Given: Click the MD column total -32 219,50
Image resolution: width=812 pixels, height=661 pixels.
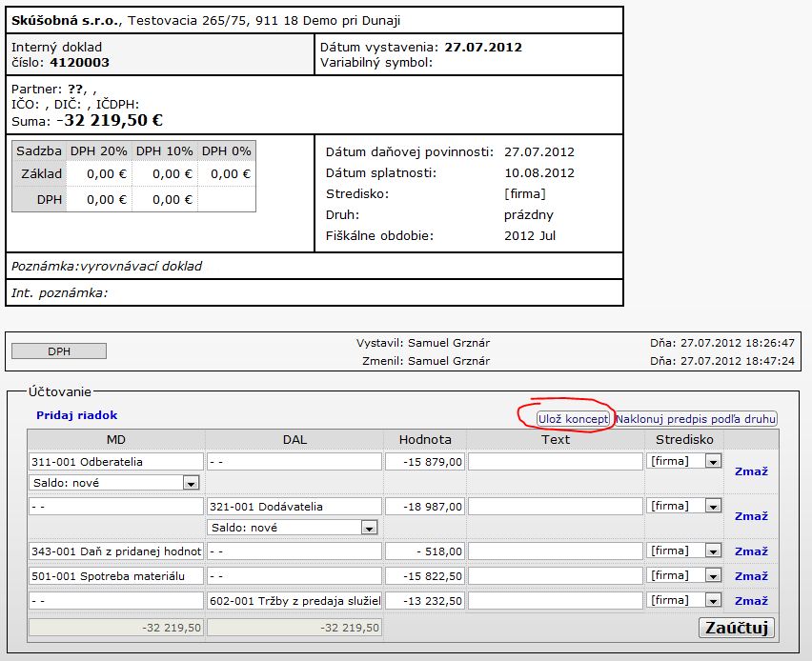Looking at the screenshot, I should pyautogui.click(x=116, y=628).
